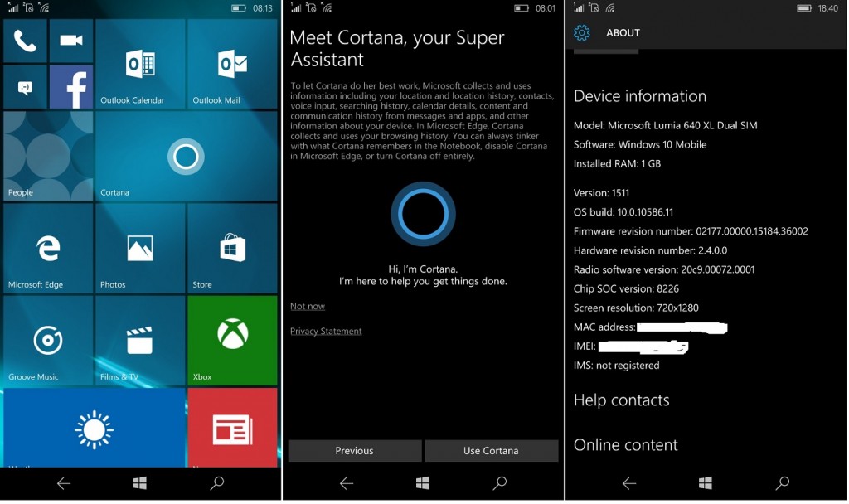
Task: Tap Windows Start button on the Start screen
Action: [x=139, y=483]
